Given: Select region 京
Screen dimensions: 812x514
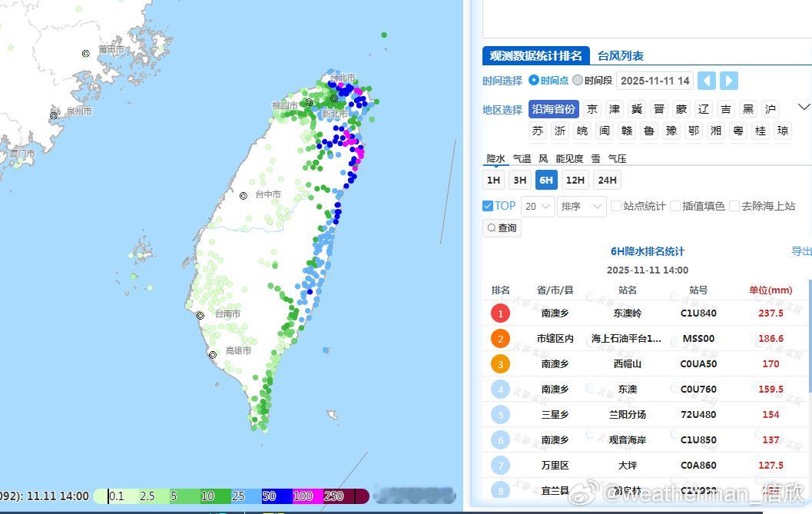Looking at the screenshot, I should 592,109.
